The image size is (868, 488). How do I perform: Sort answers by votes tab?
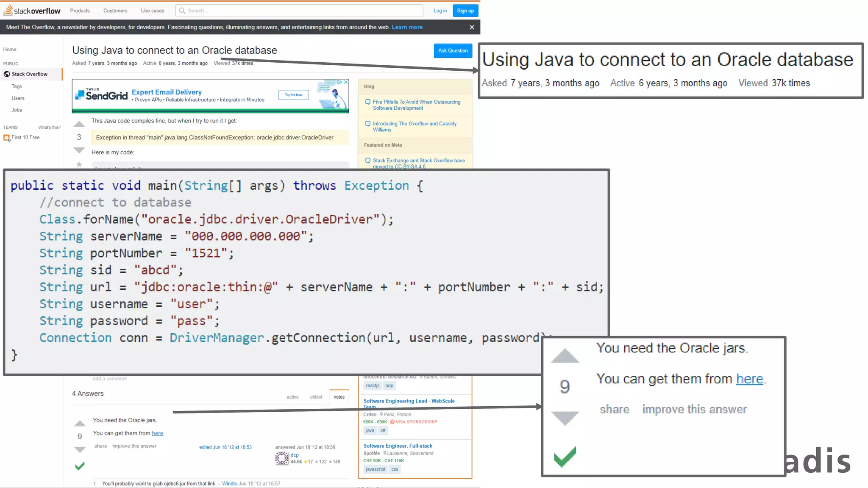[x=339, y=397]
